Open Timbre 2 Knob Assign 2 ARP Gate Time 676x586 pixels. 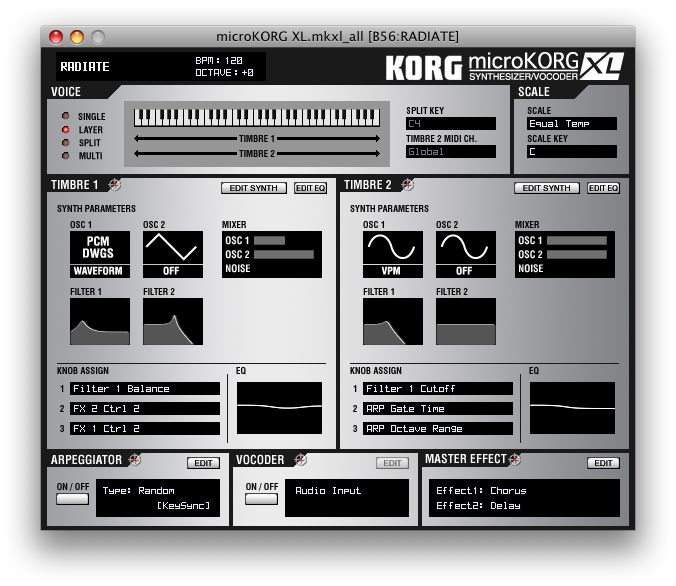coord(438,409)
